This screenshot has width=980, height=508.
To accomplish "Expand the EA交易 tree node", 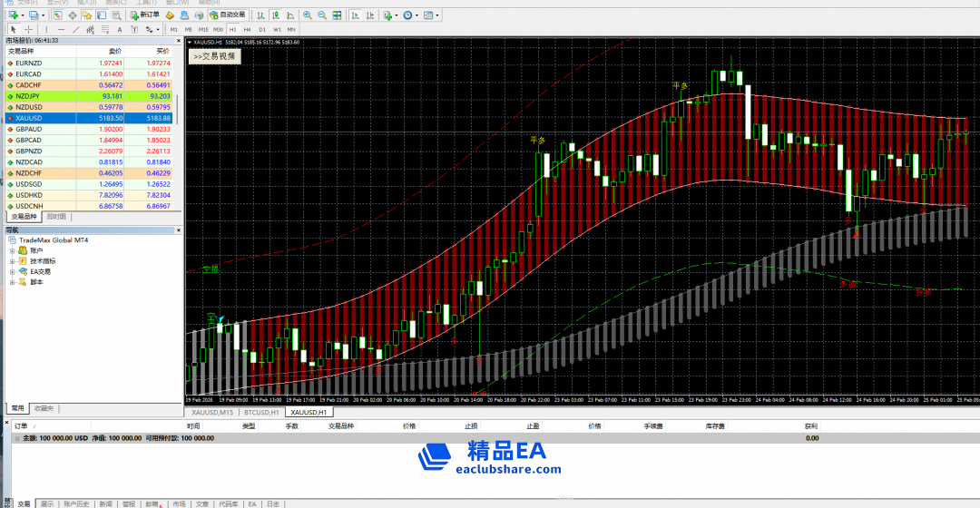I will [13, 271].
